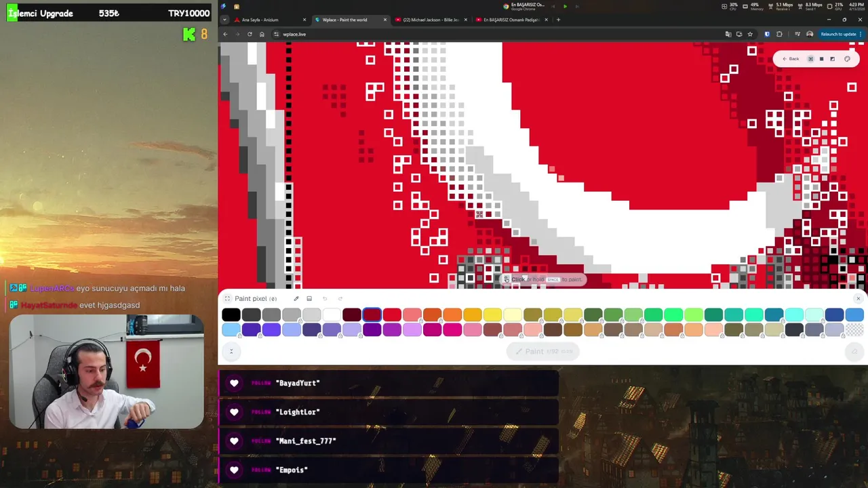
Task: Open the tab search dropdown
Action: pos(224,20)
